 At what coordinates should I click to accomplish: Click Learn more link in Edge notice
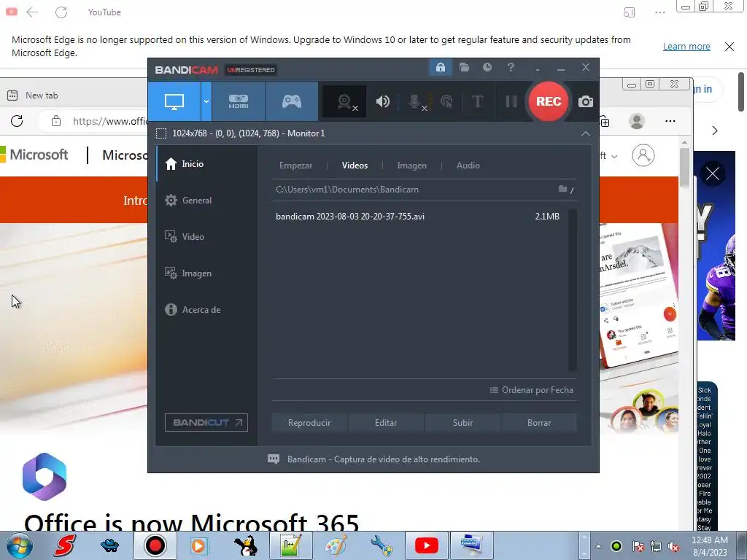(686, 46)
